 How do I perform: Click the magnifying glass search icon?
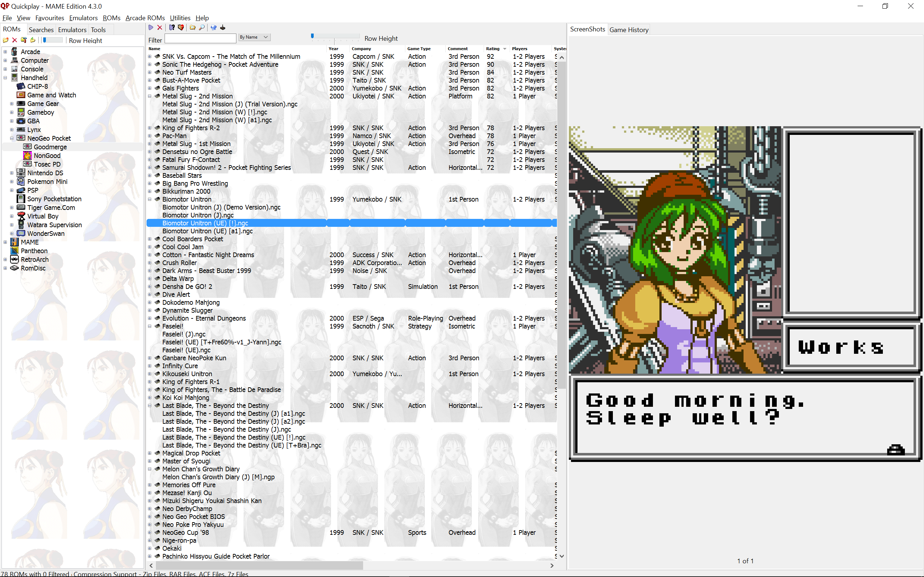202,27
